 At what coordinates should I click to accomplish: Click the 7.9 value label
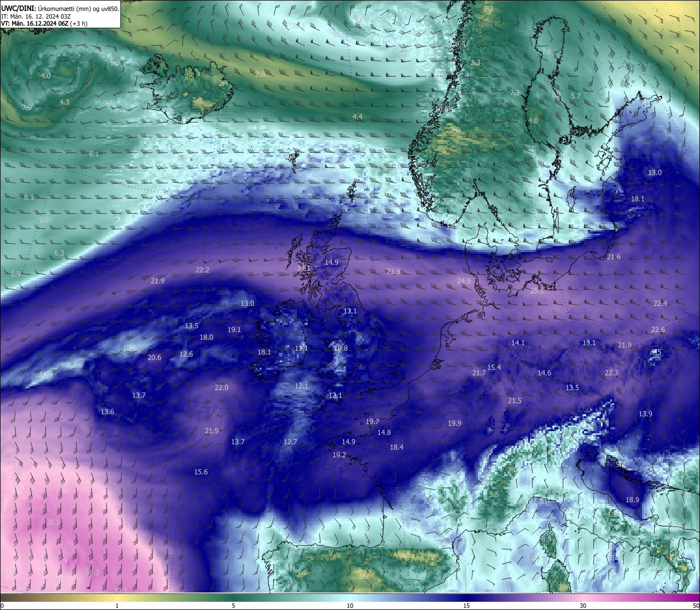click(27, 107)
